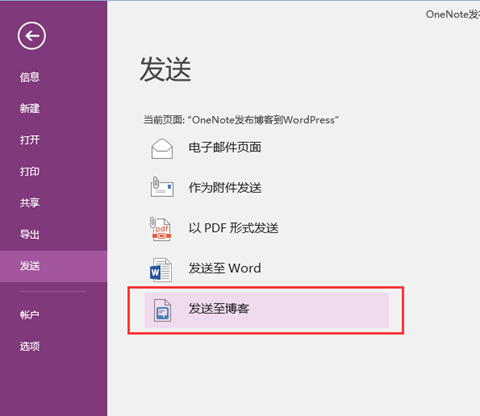Click the Word document icon
The image size is (480, 416).
(x=161, y=270)
